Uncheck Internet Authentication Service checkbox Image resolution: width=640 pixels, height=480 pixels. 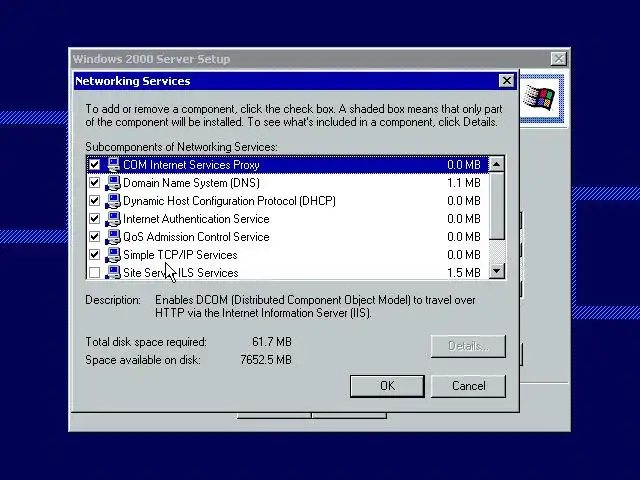tap(94, 218)
